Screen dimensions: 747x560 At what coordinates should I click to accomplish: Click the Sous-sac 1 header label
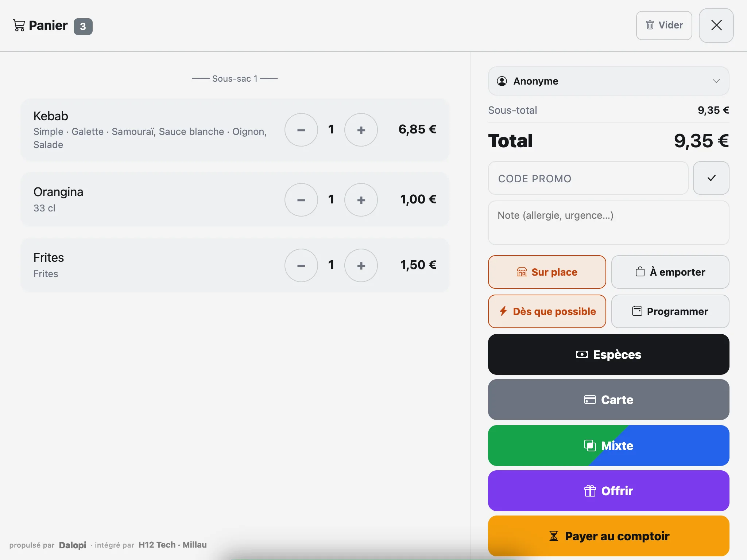click(235, 79)
